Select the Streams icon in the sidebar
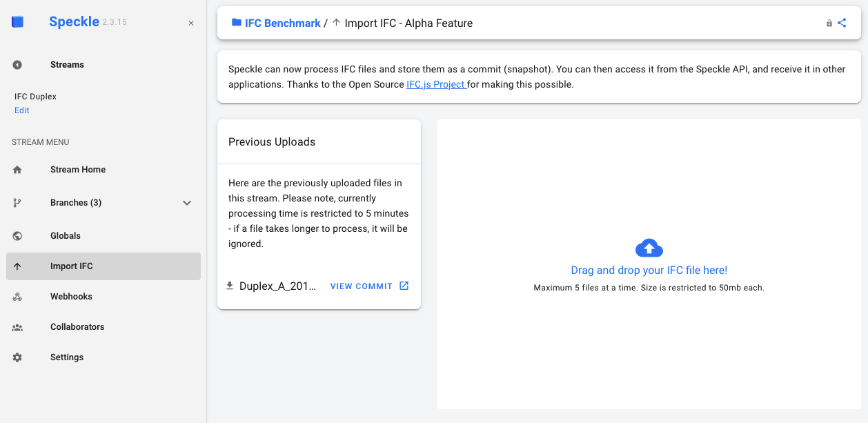 [x=17, y=64]
